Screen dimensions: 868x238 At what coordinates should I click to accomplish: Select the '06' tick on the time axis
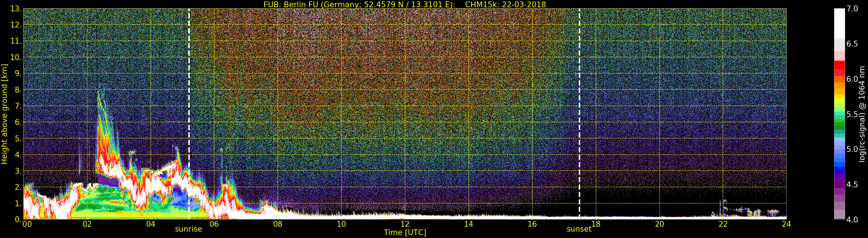(x=214, y=224)
